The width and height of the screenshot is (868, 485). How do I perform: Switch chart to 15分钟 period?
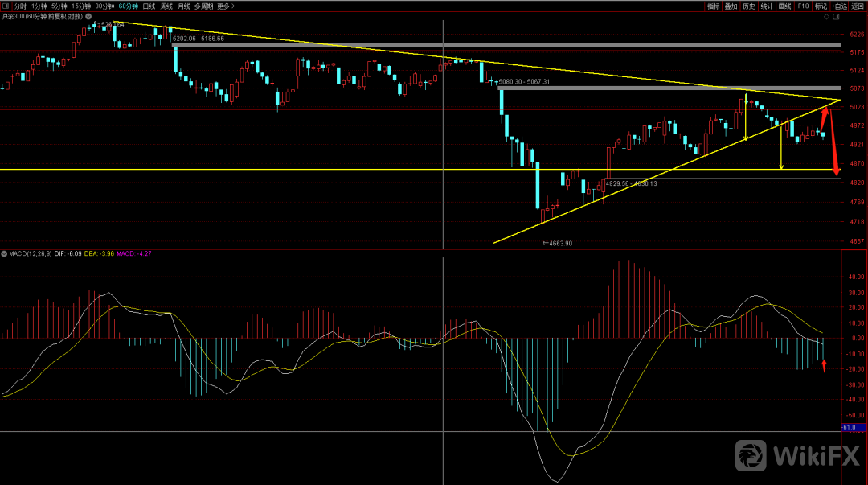[x=82, y=6]
